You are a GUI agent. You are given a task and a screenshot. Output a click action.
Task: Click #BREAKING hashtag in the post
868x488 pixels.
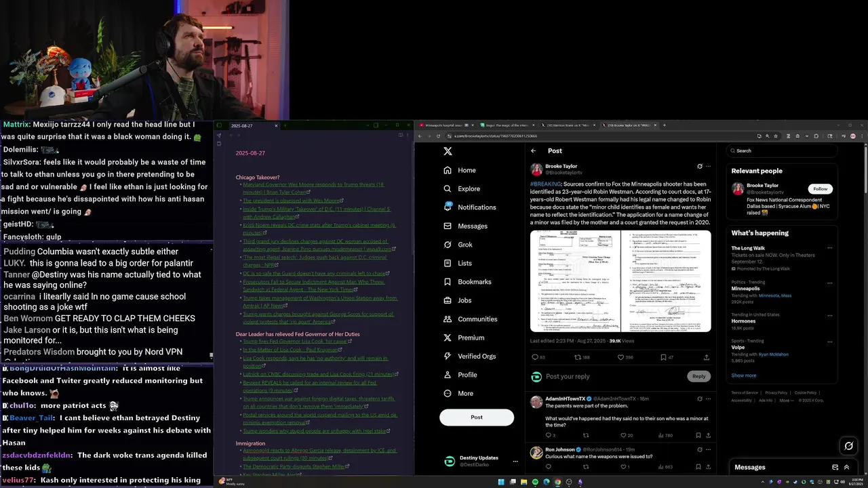pyautogui.click(x=546, y=184)
